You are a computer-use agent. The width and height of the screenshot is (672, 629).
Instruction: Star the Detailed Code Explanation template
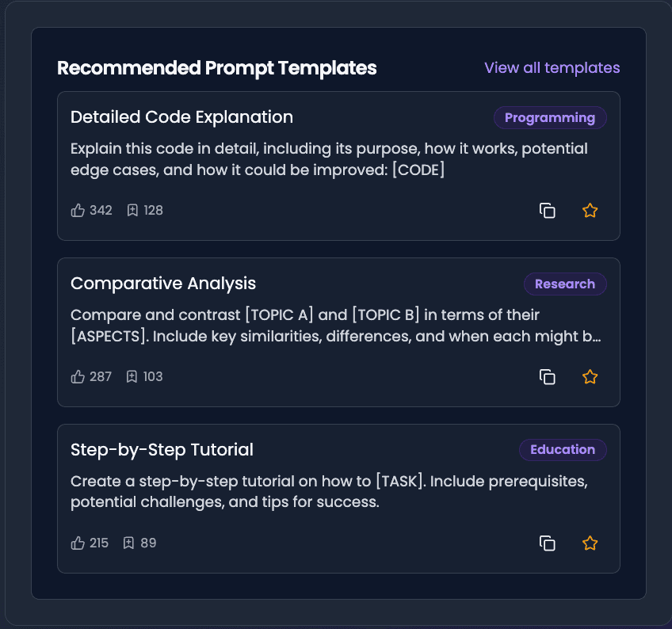point(590,211)
